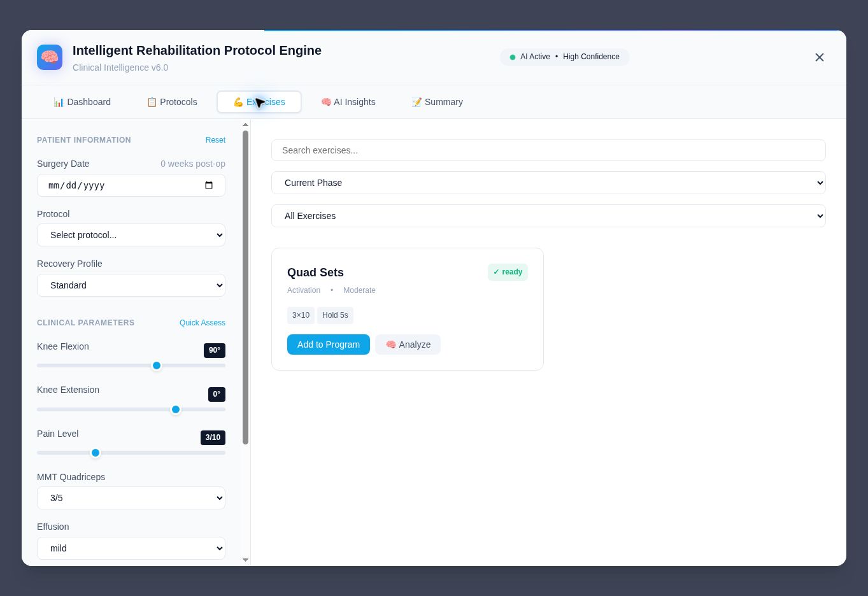Click the scrollbar down arrow in the sidebar
868x596 pixels.
246,560
